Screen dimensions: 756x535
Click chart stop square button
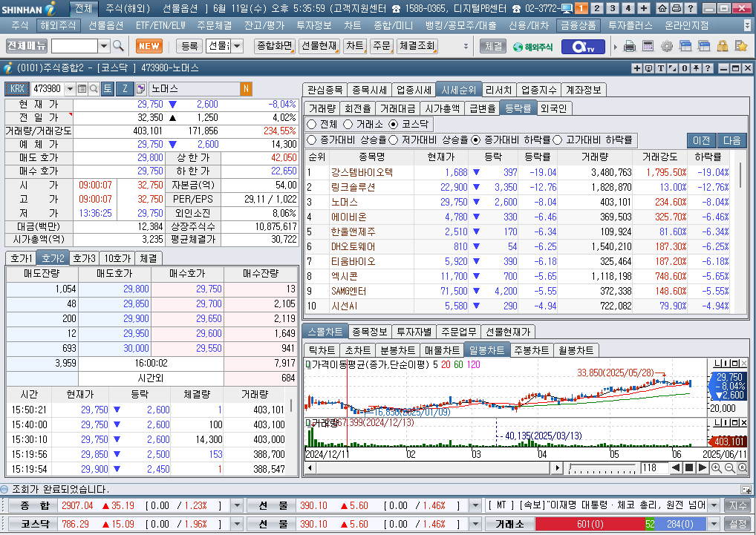click(x=689, y=467)
